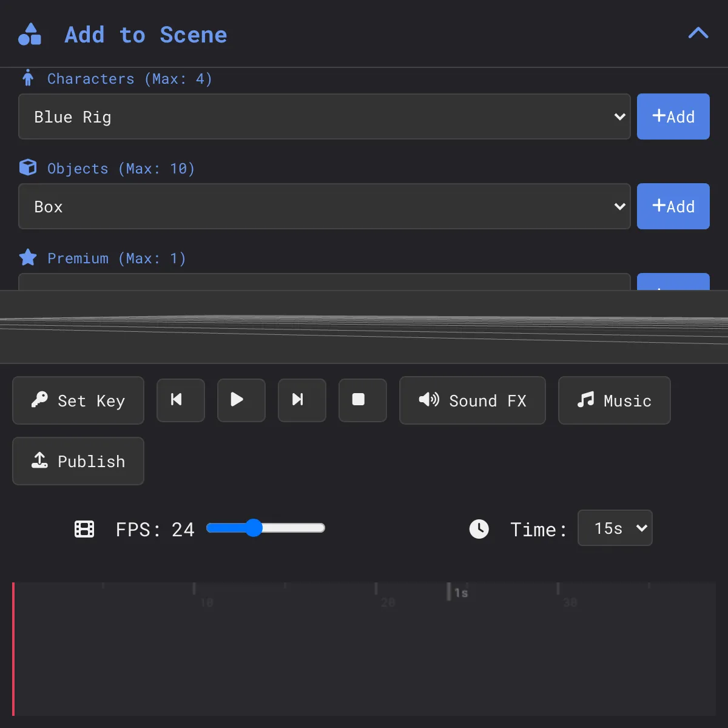Click the shapes icon beside Add to Scene
728x728 pixels.
[30, 35]
